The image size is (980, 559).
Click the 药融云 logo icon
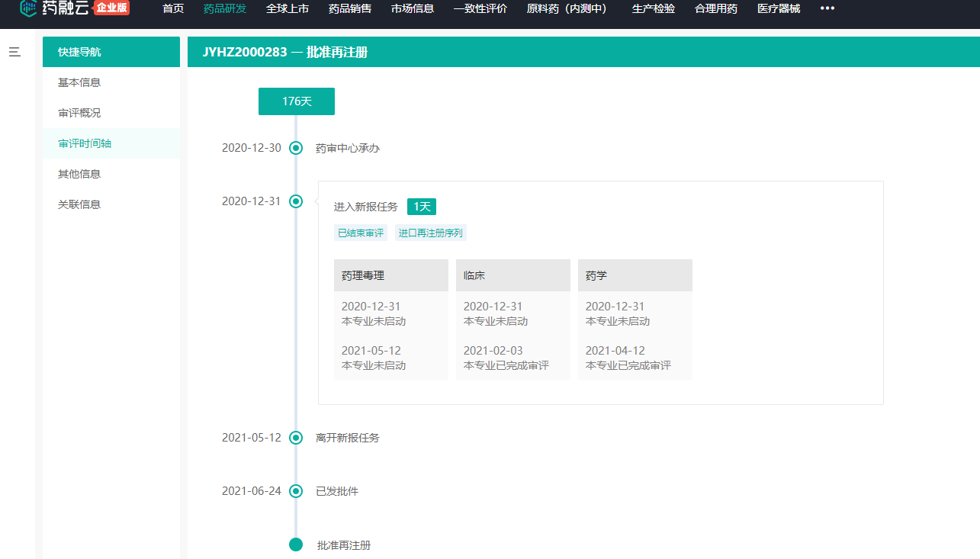tap(29, 8)
